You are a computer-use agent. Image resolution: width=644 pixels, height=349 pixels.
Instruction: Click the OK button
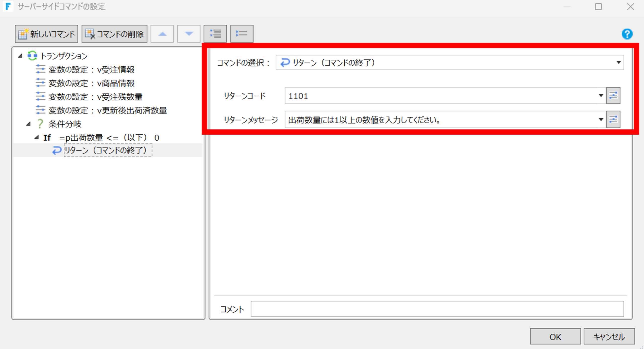555,336
